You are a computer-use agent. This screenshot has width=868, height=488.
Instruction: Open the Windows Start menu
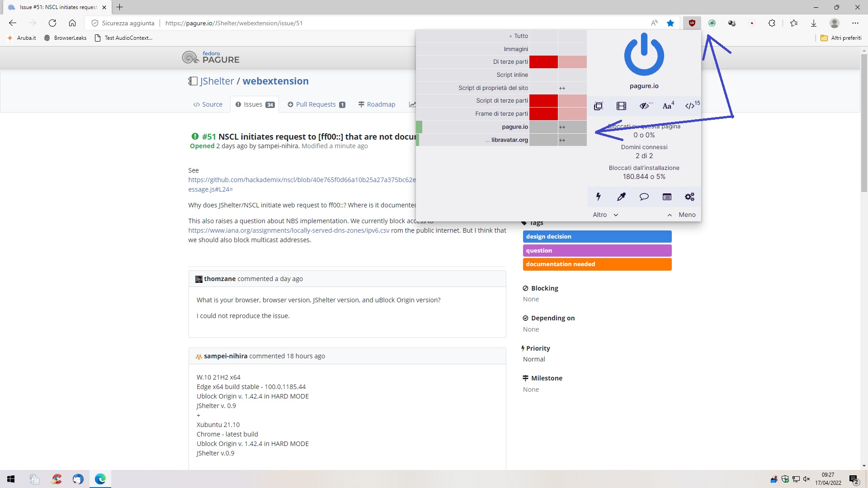click(11, 479)
